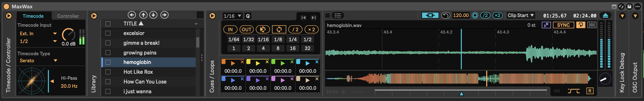Viewport: 644px width, 101px height.
Task: Collapse the Library section arrow
Action: point(94,16)
